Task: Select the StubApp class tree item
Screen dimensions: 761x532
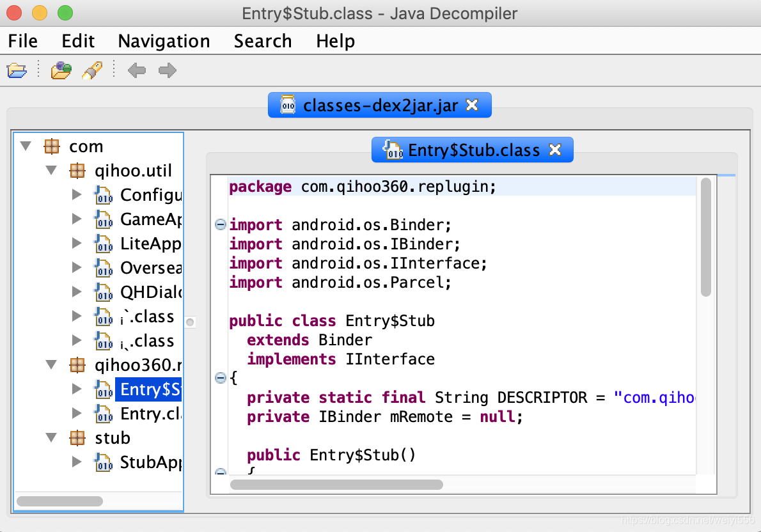Action: pos(150,462)
